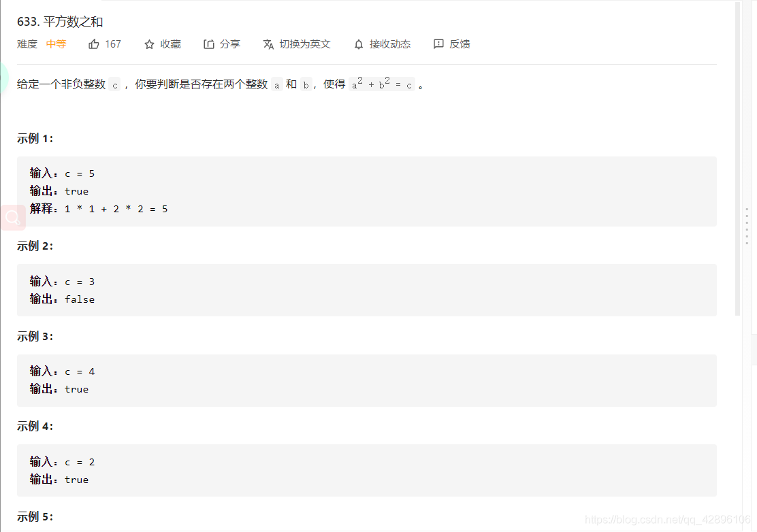Screen dimensions: 757x532
Task: Click the 收藏 star icon to favorite
Action: pyautogui.click(x=148, y=44)
